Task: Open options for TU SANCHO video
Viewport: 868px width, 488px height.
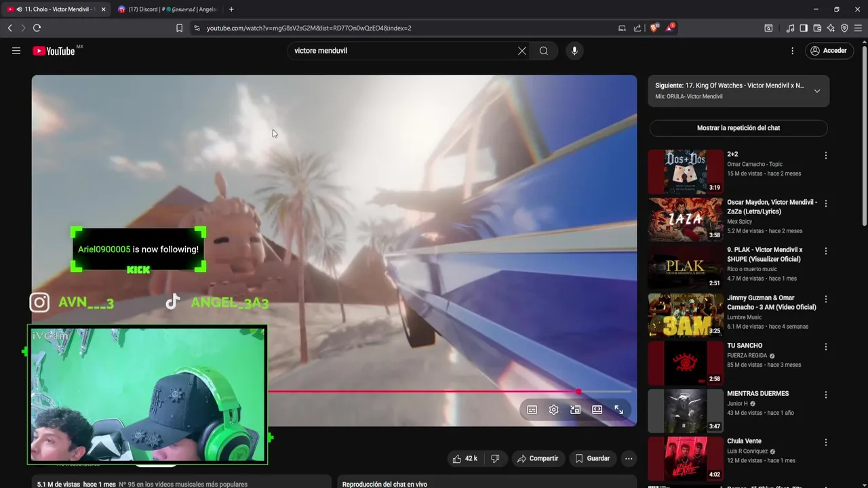Action: pyautogui.click(x=826, y=346)
